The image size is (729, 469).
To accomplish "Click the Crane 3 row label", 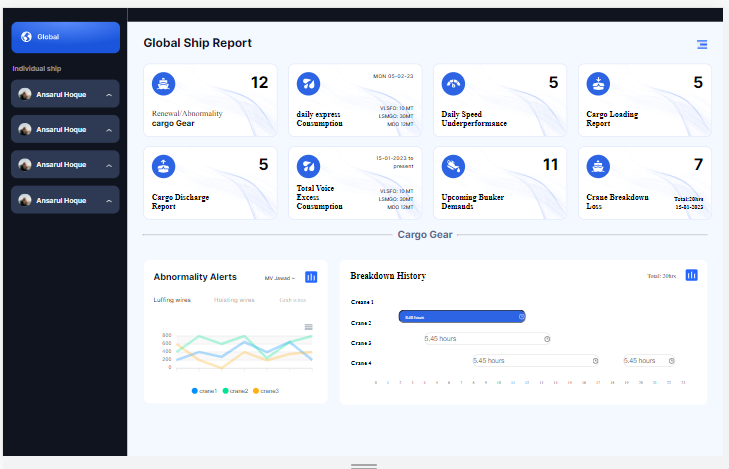I will [361, 343].
